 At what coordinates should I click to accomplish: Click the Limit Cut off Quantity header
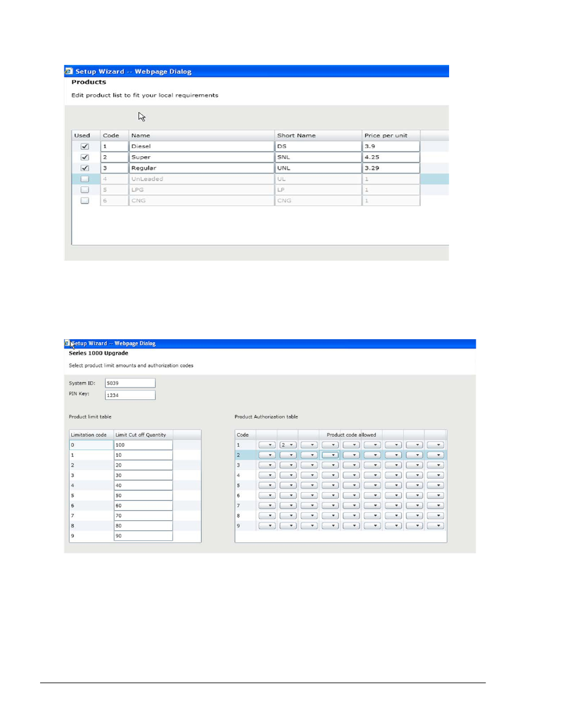[143, 435]
